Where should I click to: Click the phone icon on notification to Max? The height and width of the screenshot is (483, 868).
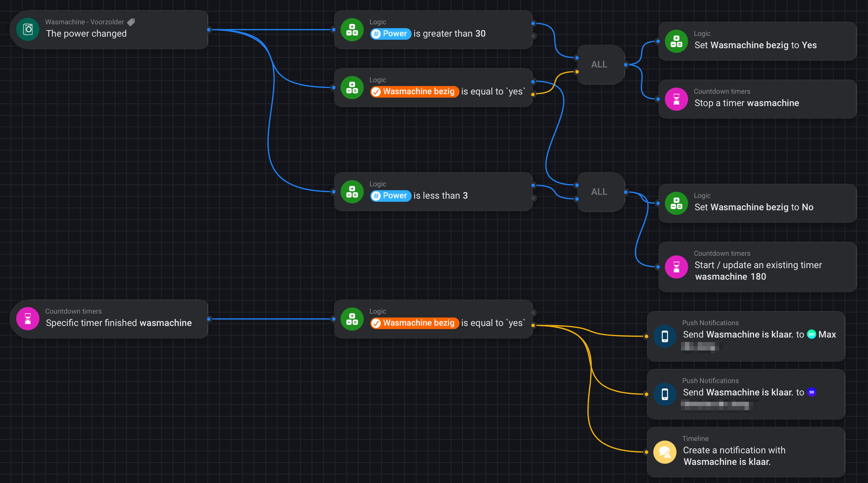pos(665,336)
